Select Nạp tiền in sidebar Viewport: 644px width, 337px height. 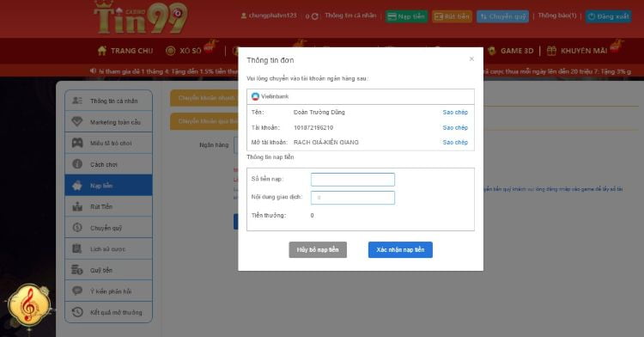pos(108,186)
